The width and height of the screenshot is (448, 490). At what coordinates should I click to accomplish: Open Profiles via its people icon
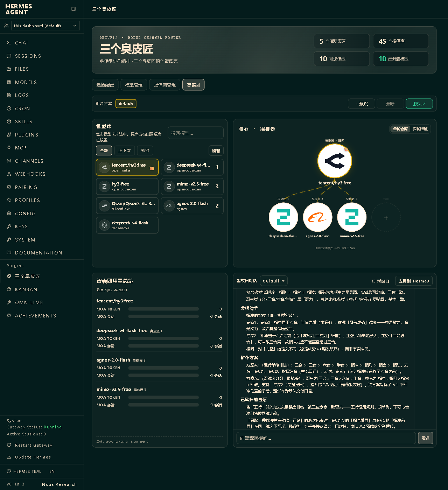9,200
